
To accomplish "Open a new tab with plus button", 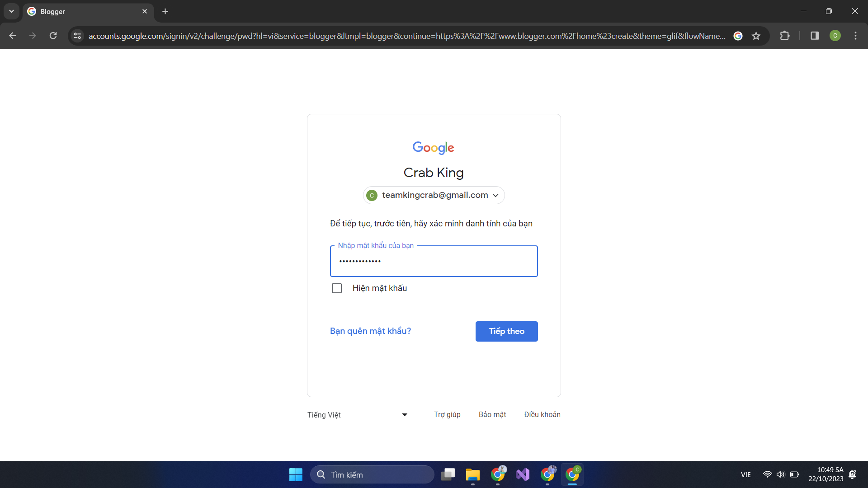I will coord(165,11).
